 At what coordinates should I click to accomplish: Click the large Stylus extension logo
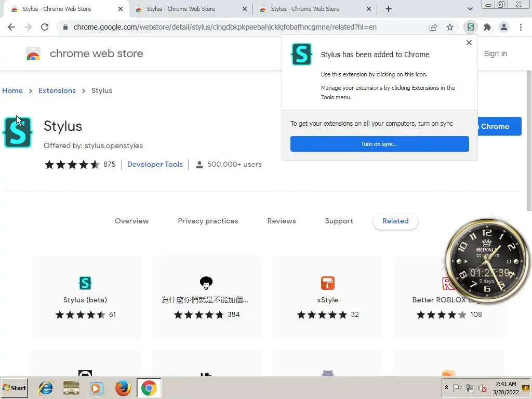(18, 132)
